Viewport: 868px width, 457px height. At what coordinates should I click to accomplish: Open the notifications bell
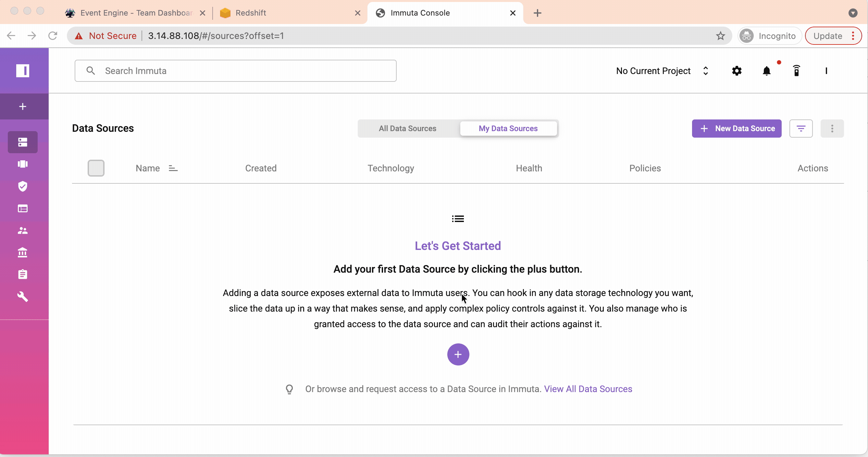[x=767, y=71]
